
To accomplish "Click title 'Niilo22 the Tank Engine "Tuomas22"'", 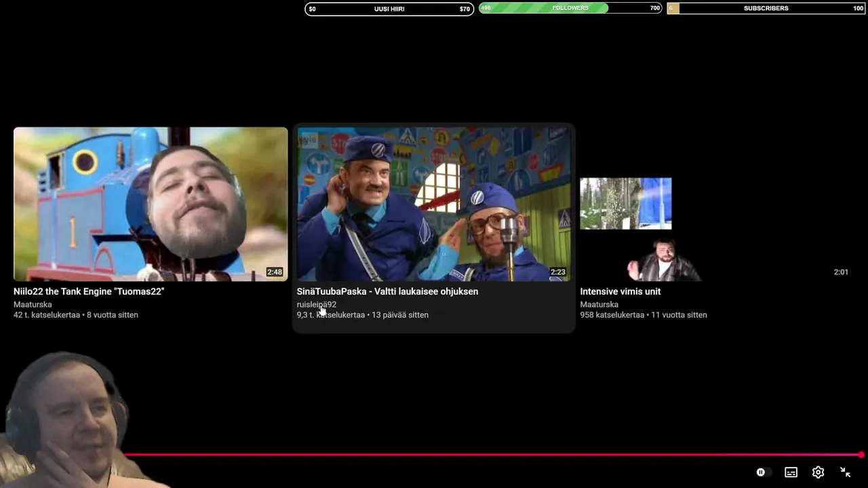I will coord(89,291).
